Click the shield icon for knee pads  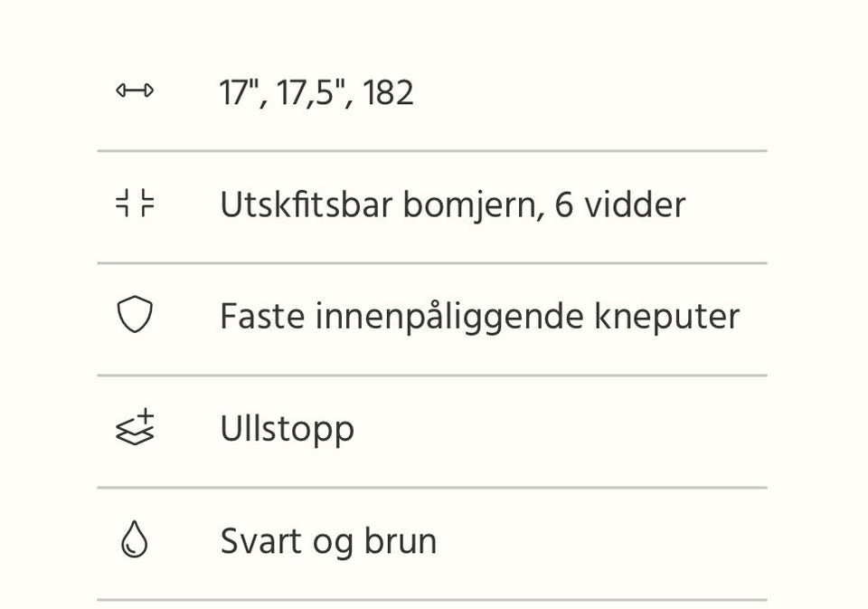pyautogui.click(x=135, y=316)
